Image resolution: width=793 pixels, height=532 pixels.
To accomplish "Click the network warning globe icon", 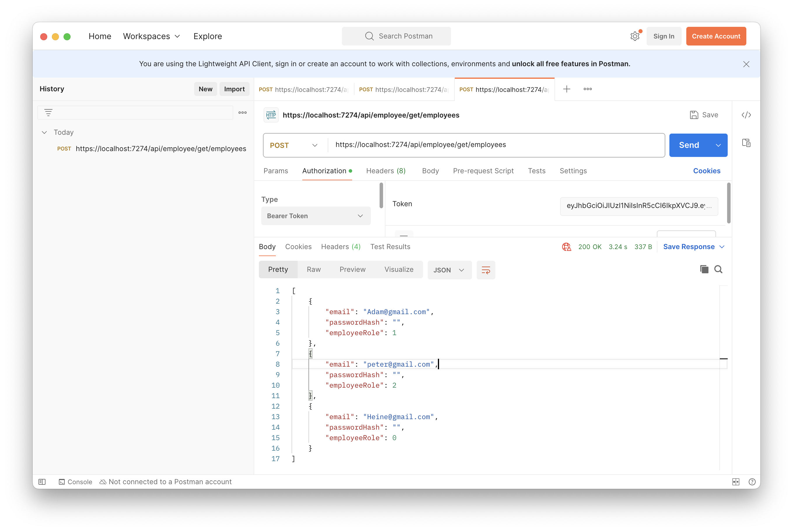I will 566,247.
